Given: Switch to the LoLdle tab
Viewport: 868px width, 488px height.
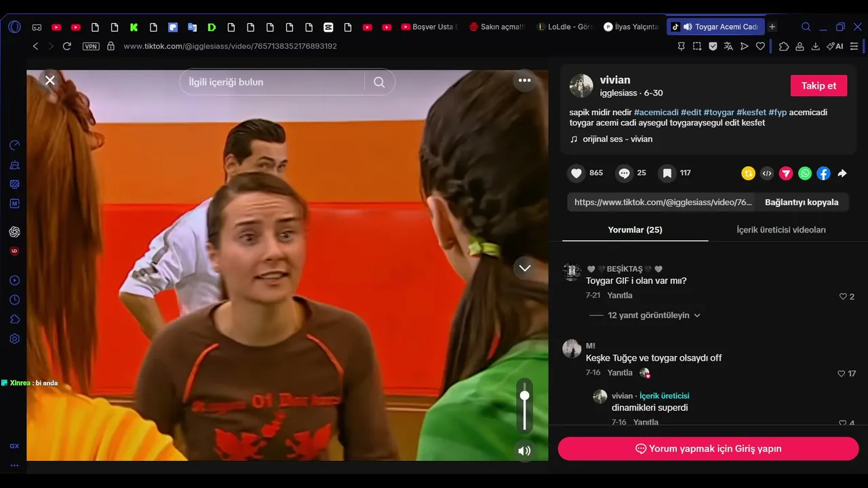Looking at the screenshot, I should coord(564,27).
